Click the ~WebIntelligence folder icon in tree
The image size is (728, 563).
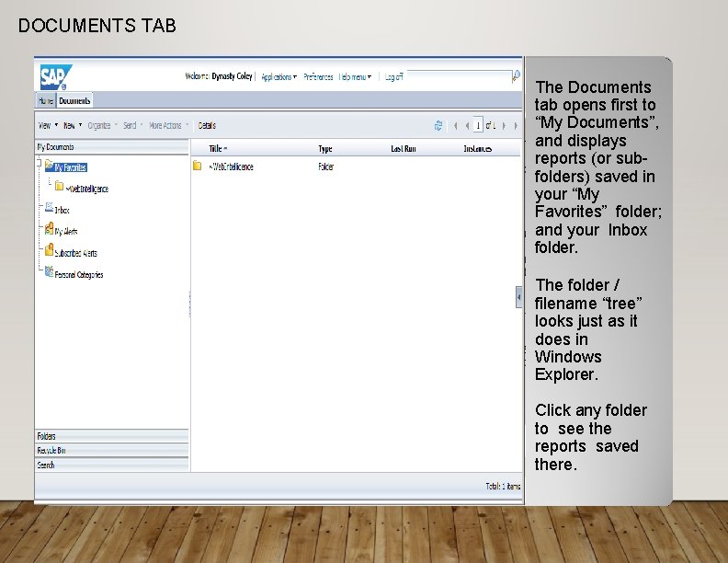(59, 186)
